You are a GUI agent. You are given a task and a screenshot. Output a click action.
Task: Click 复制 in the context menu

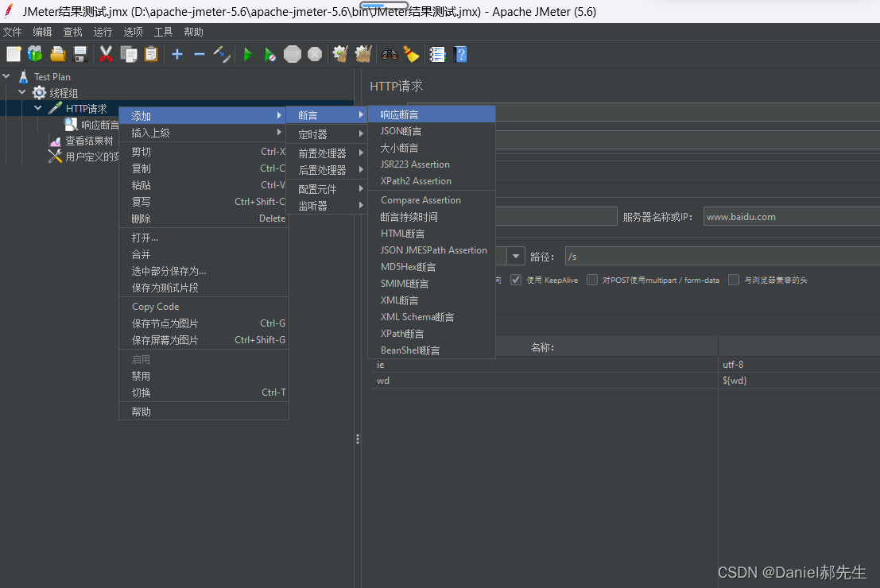coord(204,168)
